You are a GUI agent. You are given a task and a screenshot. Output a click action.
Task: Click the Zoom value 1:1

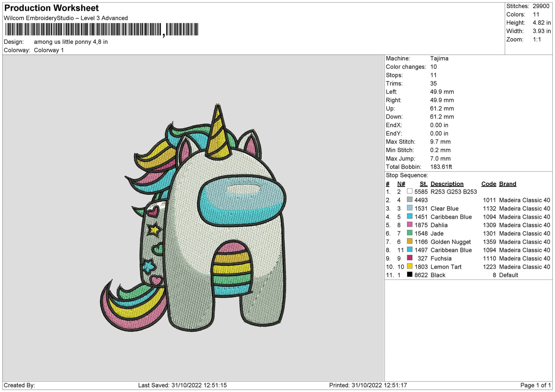(537, 40)
